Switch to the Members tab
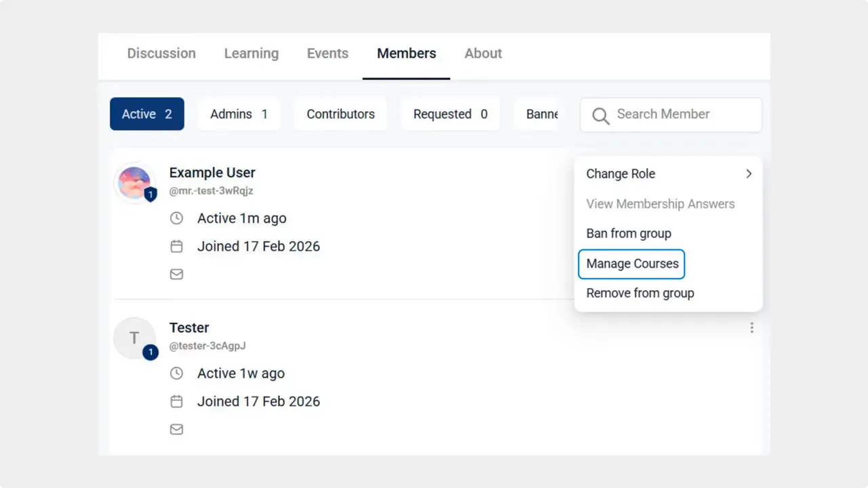The width and height of the screenshot is (868, 488). (406, 53)
